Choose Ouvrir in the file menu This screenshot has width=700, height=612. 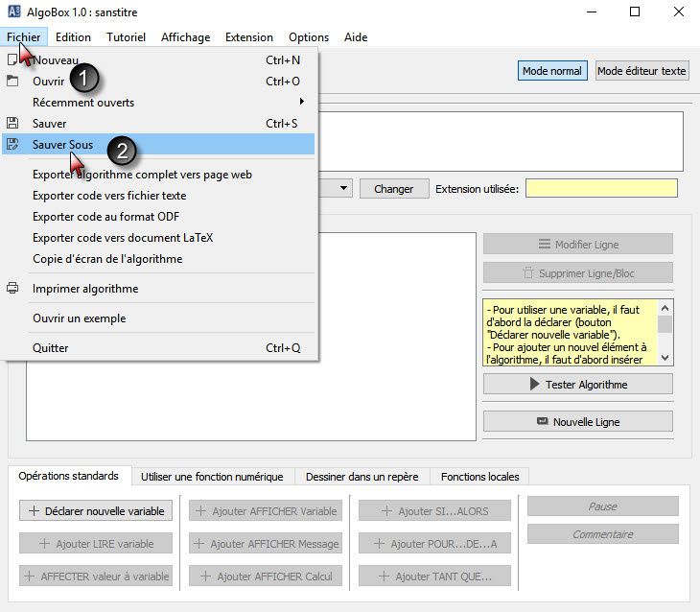pyautogui.click(x=158, y=82)
